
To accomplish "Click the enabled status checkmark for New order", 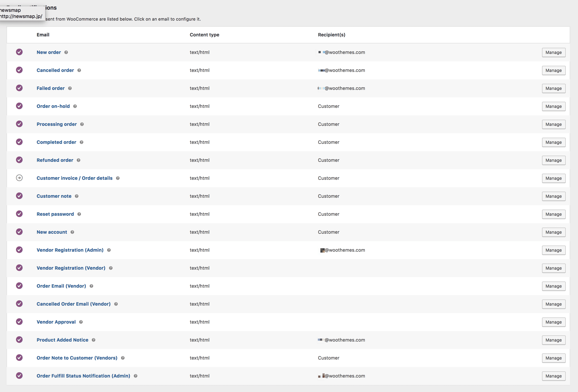I will pos(19,52).
